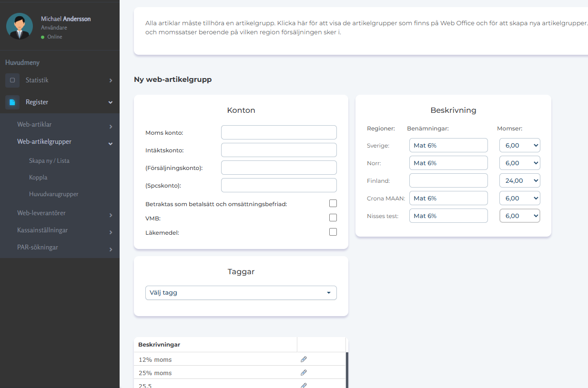Open the Skapa ny / Lista menu item
This screenshot has width=588, height=388.
point(49,161)
